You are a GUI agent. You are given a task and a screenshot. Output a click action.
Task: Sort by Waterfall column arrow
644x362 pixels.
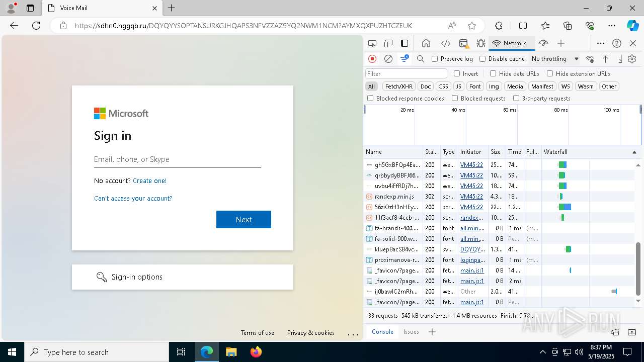(x=634, y=152)
